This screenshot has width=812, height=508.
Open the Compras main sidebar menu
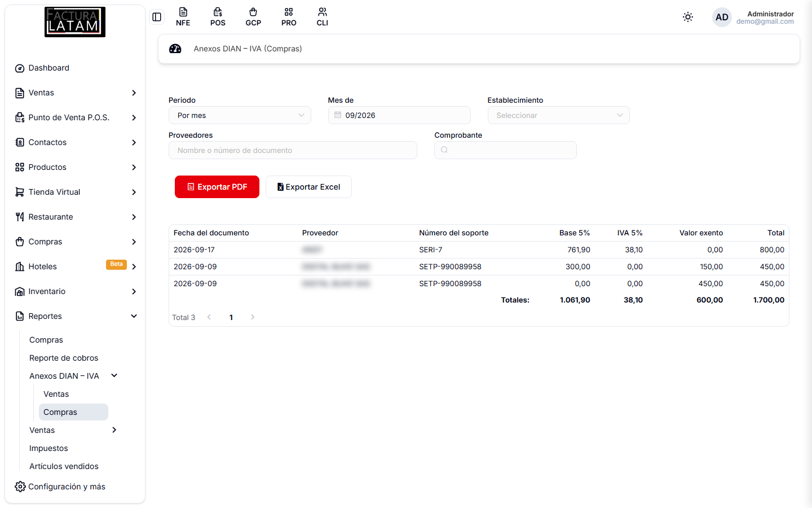[76, 242]
